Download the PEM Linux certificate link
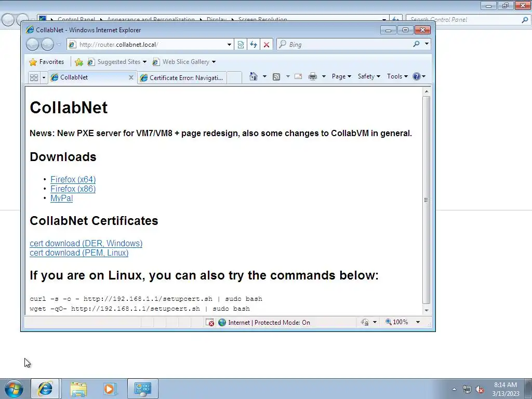The width and height of the screenshot is (532, 399). point(79,253)
